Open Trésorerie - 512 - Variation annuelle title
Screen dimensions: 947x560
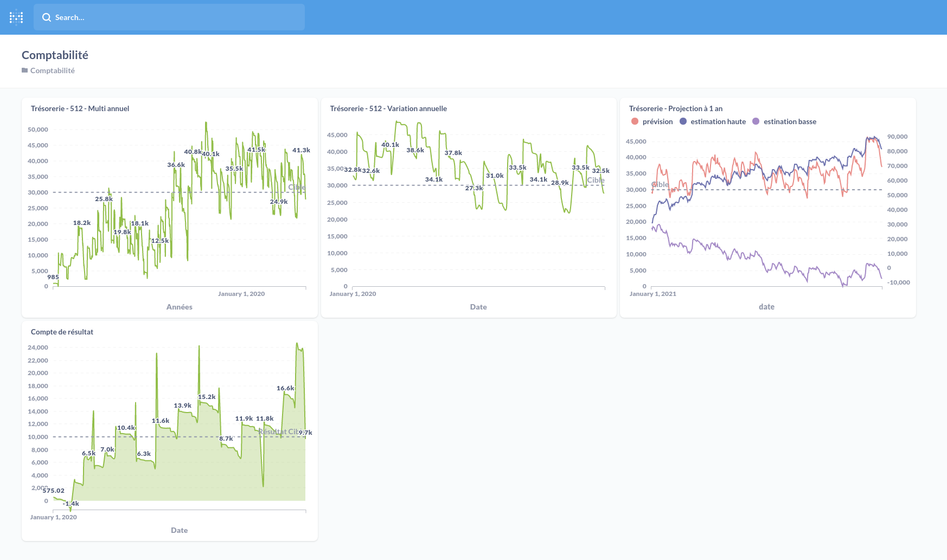pyautogui.click(x=388, y=108)
